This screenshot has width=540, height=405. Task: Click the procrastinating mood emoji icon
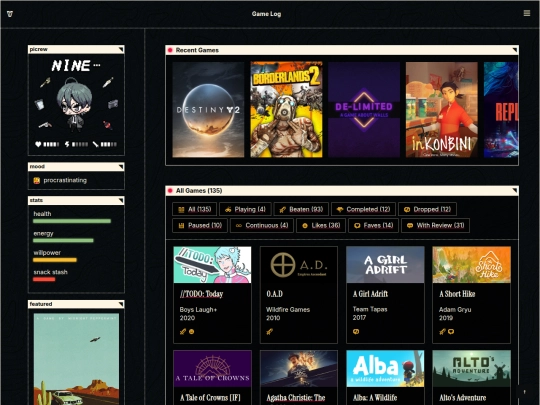coord(37,180)
